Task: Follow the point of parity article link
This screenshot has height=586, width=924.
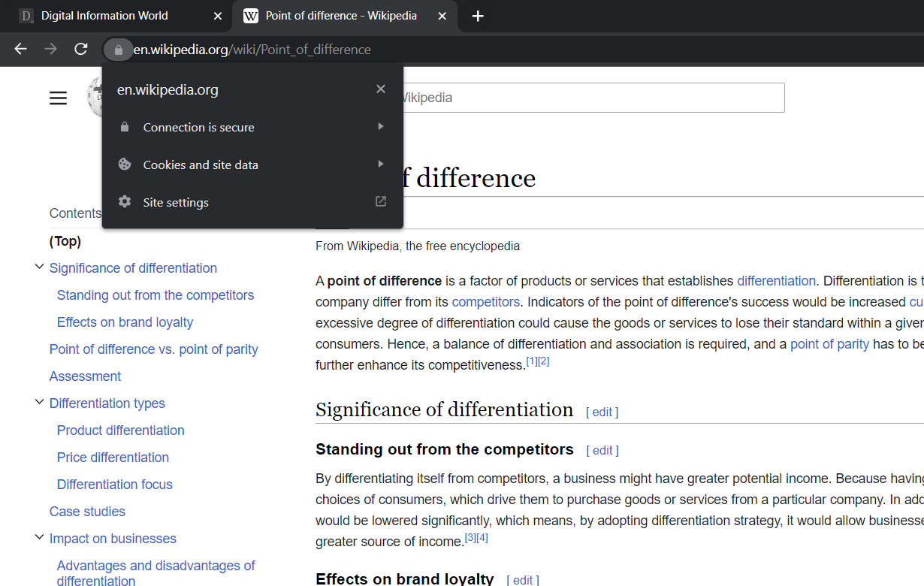Action: [829, 344]
